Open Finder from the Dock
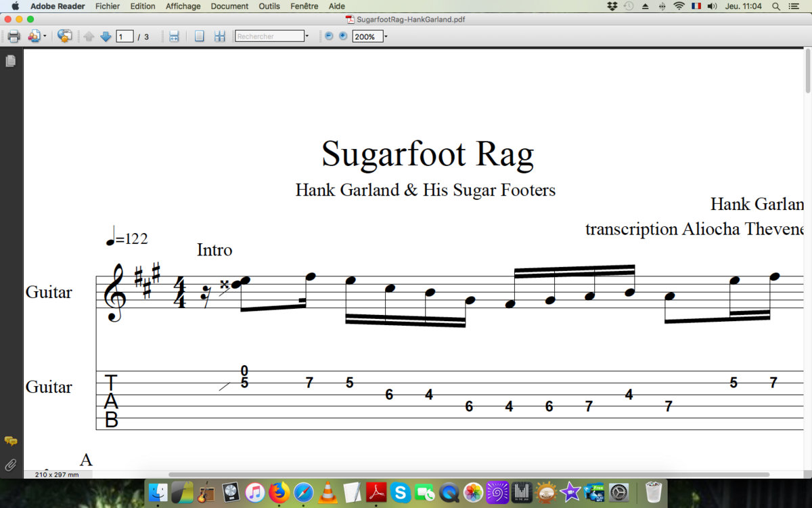The height and width of the screenshot is (508, 812). pos(159,492)
